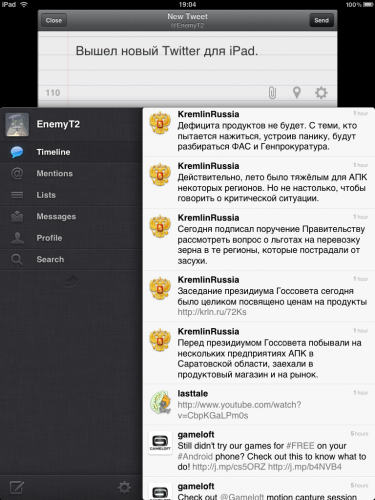Image resolution: width=375 pixels, height=500 pixels.
Task: Tap the 19:04 clock in status bar
Action: point(187,4)
